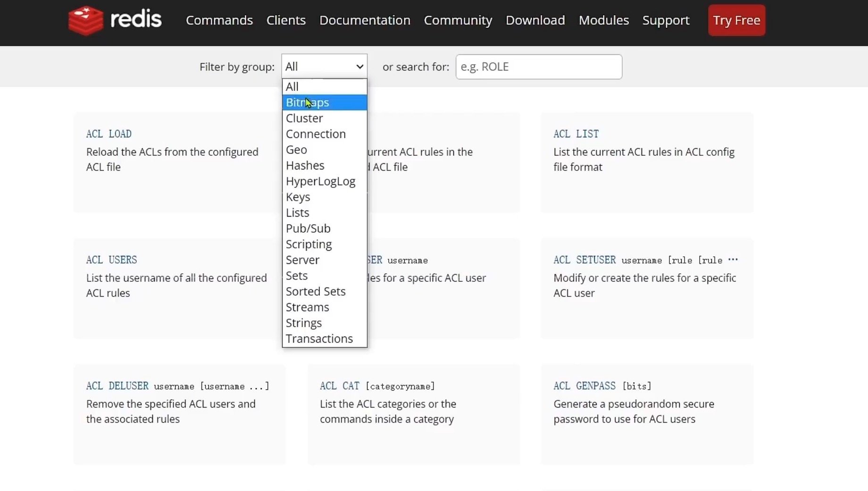
Task: Select Lists group option
Action: pos(325,212)
